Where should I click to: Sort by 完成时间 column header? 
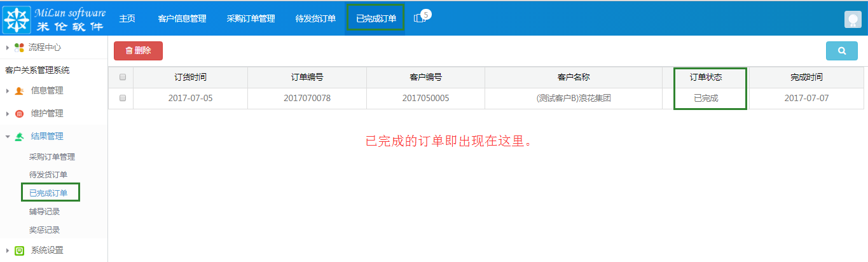(x=806, y=77)
